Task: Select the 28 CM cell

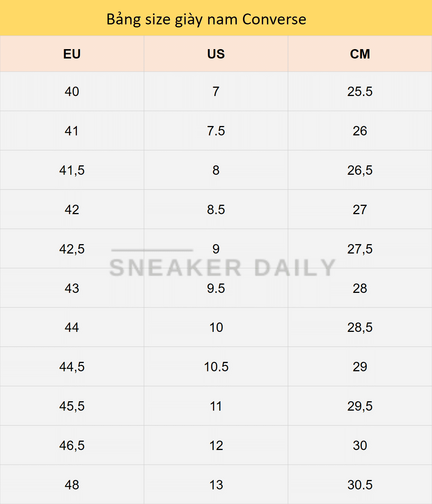Action: [x=360, y=288]
